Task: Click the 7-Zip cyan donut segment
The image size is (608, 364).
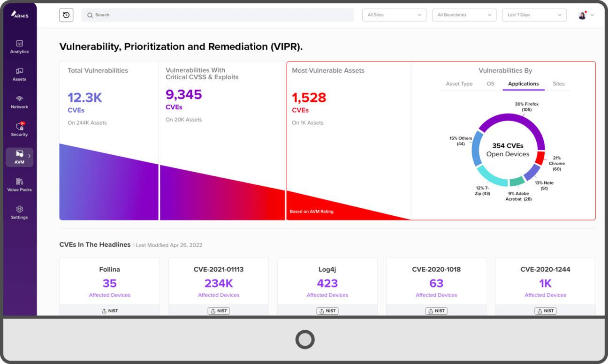Action: coord(490,178)
